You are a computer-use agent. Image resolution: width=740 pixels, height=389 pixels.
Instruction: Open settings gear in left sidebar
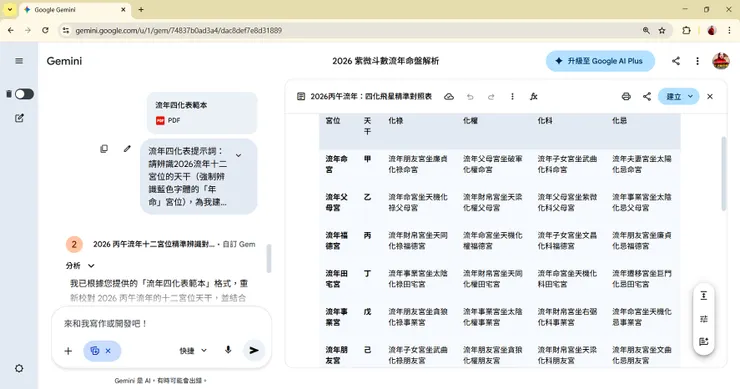[x=19, y=368]
